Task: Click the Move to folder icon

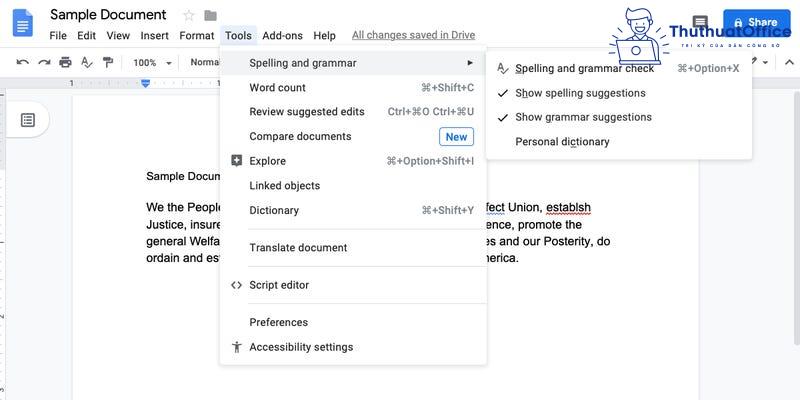Action: click(210, 15)
